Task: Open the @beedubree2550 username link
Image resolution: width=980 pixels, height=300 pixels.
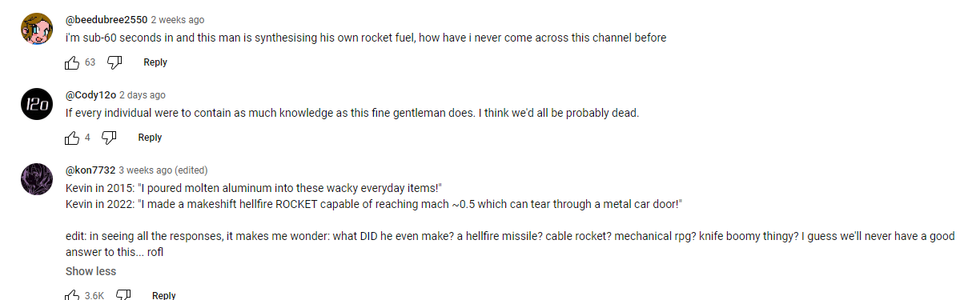Action: (x=106, y=19)
